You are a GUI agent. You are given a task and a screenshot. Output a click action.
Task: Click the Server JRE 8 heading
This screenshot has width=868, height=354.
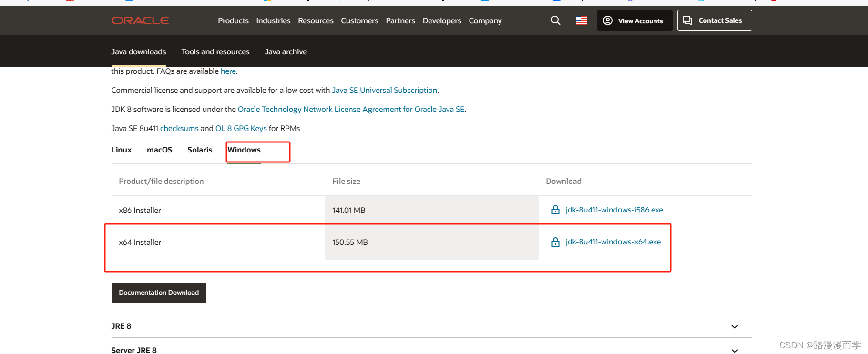pyautogui.click(x=134, y=350)
